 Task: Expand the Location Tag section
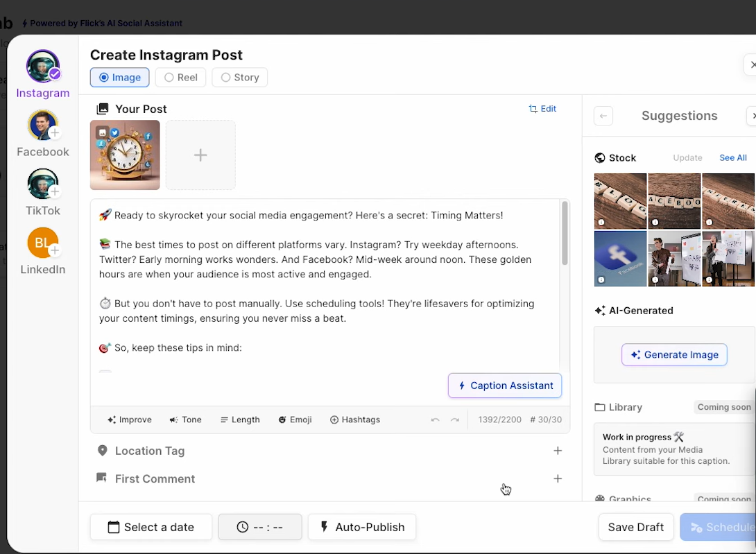pyautogui.click(x=329, y=451)
